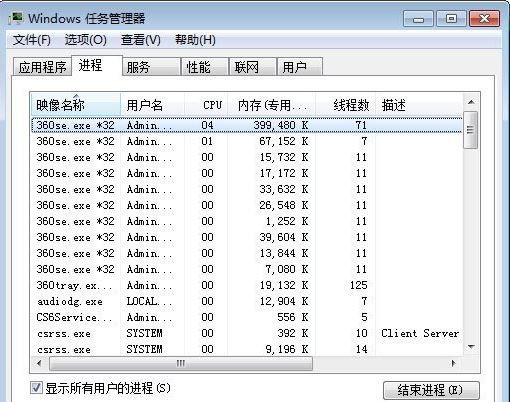The image size is (510, 402).
Task: Select 360se.exe row using 7,080 K
Action: pos(247,269)
